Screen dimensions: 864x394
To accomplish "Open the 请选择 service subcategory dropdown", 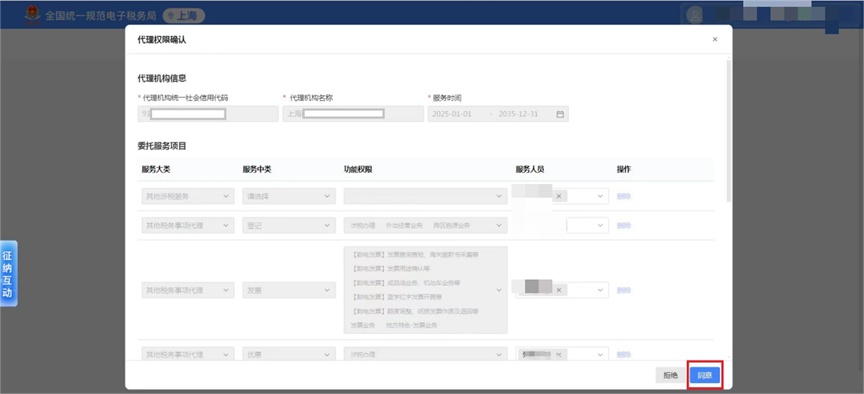I will coord(289,196).
